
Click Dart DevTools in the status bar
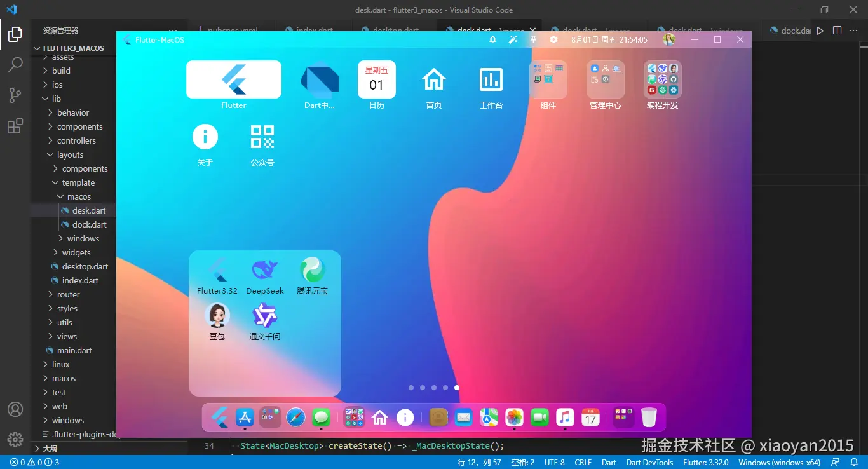pos(649,462)
